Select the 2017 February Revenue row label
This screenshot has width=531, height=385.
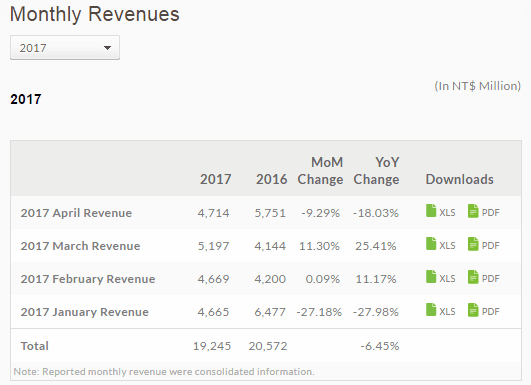[x=88, y=279]
